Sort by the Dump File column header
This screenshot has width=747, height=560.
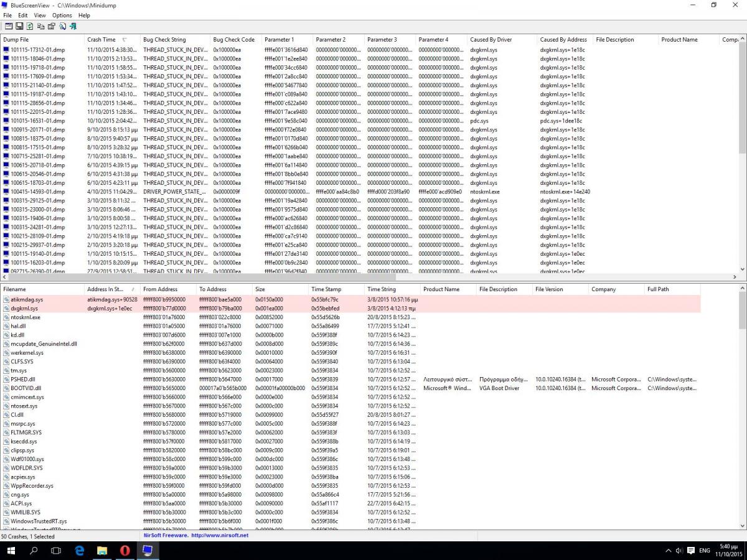(42, 39)
